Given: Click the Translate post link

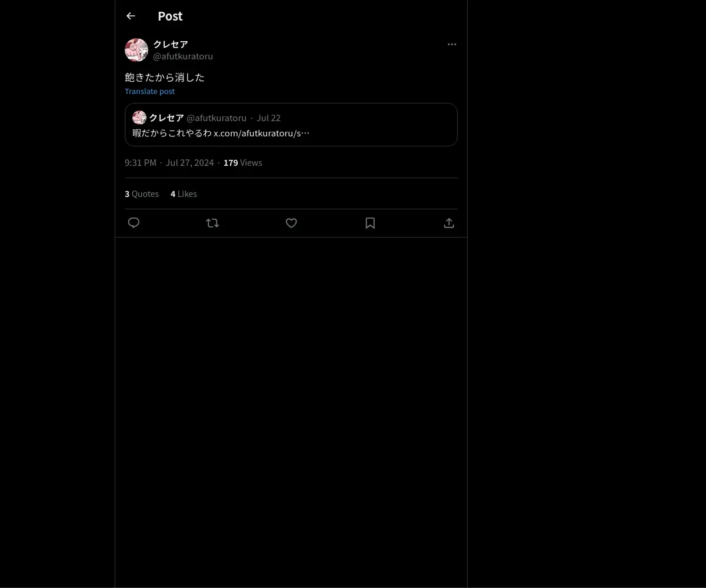Looking at the screenshot, I should (x=149, y=91).
